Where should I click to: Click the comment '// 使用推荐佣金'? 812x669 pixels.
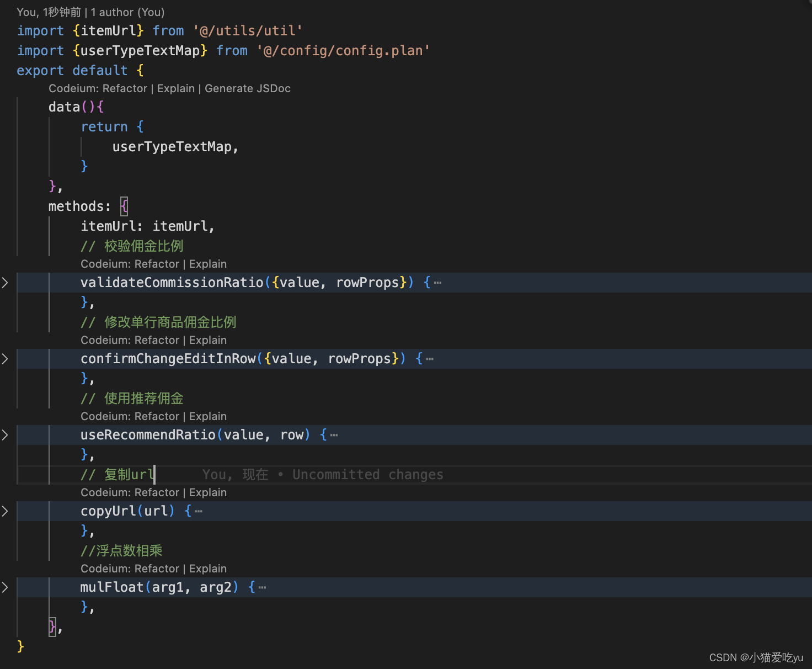pos(132,399)
